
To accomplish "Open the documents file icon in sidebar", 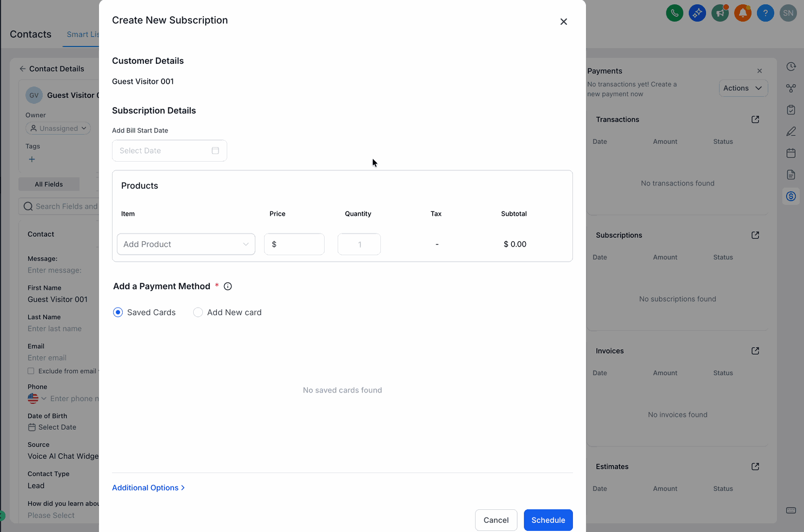I will [x=791, y=175].
